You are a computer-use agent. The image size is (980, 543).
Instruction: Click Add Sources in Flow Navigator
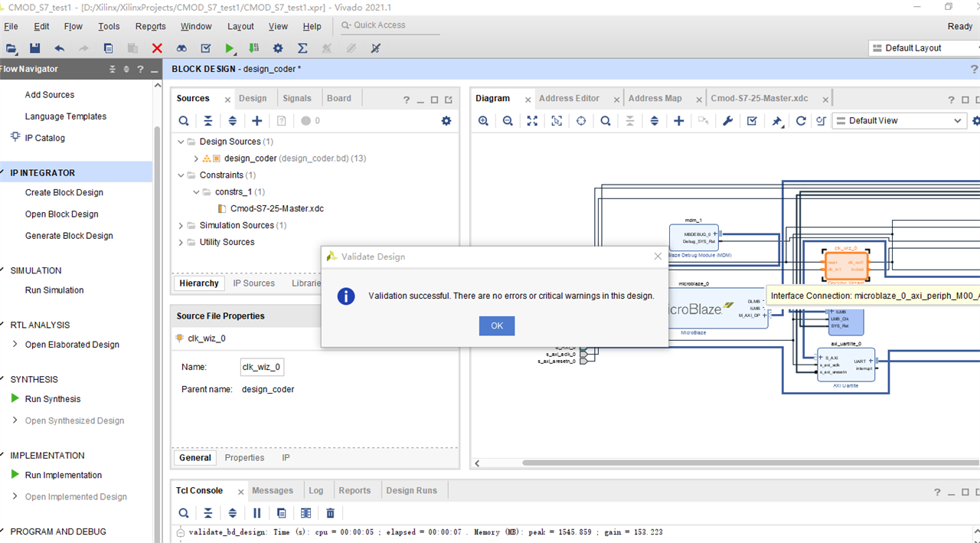[50, 95]
